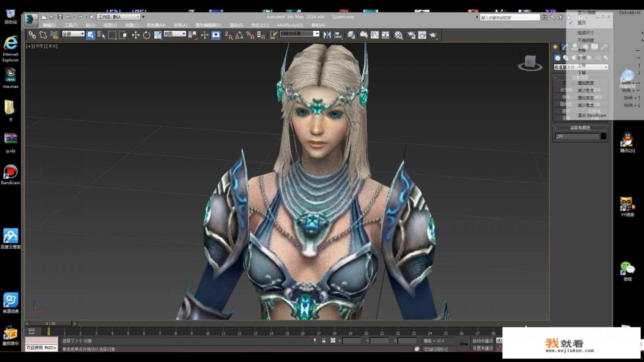Click the object name field

click(x=577, y=136)
